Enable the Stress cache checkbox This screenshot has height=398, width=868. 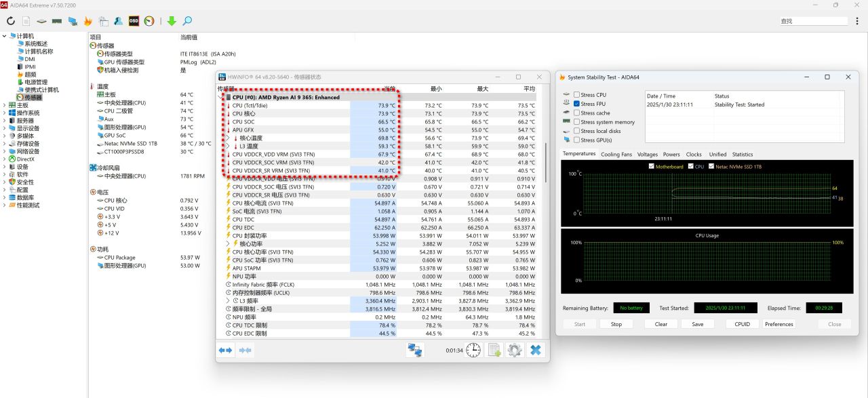pos(576,113)
